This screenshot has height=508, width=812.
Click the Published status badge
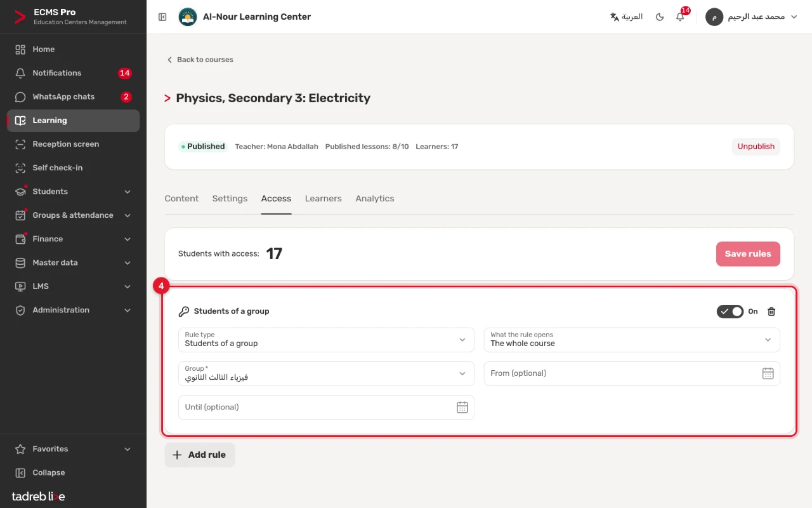[203, 147]
